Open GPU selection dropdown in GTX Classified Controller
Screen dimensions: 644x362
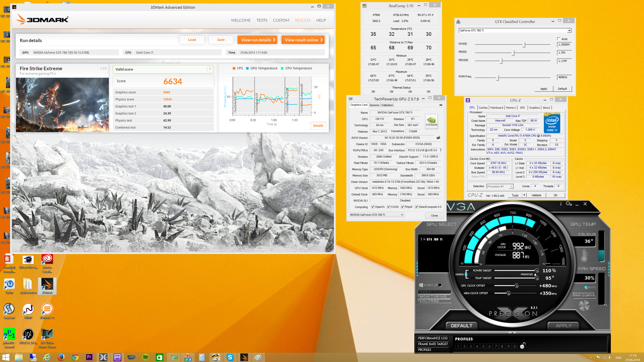(x=569, y=31)
